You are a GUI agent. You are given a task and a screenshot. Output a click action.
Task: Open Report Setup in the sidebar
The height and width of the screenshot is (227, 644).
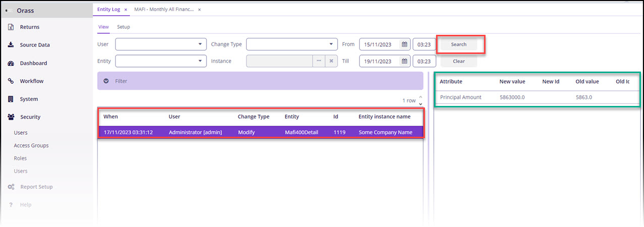36,187
